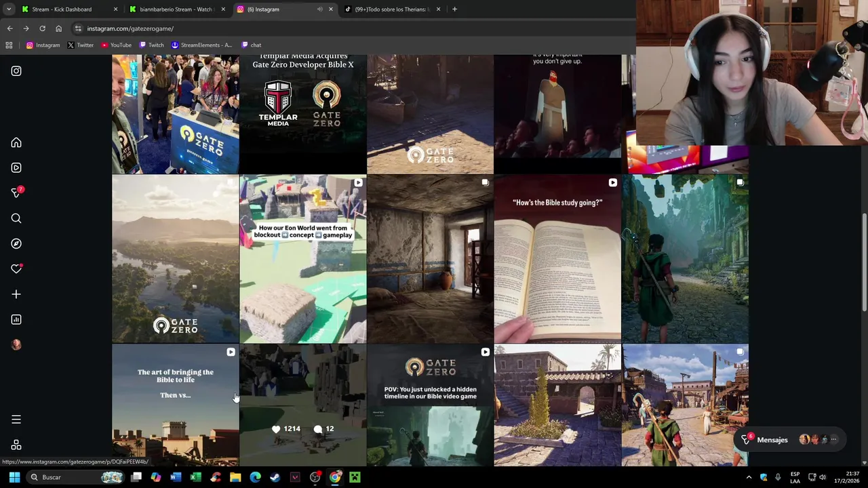The image size is (868, 488).
Task: View site information icon in address bar
Action: (x=78, y=28)
